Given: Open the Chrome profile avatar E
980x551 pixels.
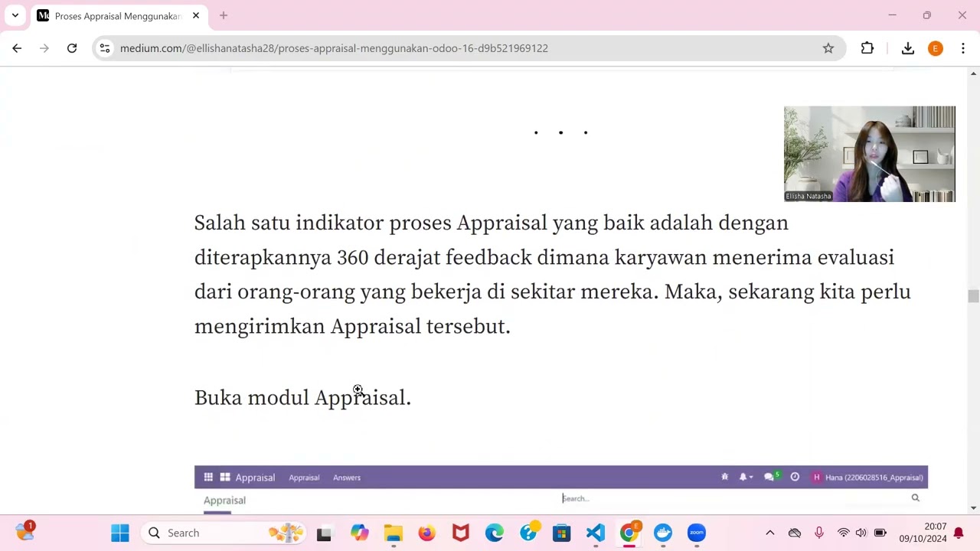Looking at the screenshot, I should (936, 48).
